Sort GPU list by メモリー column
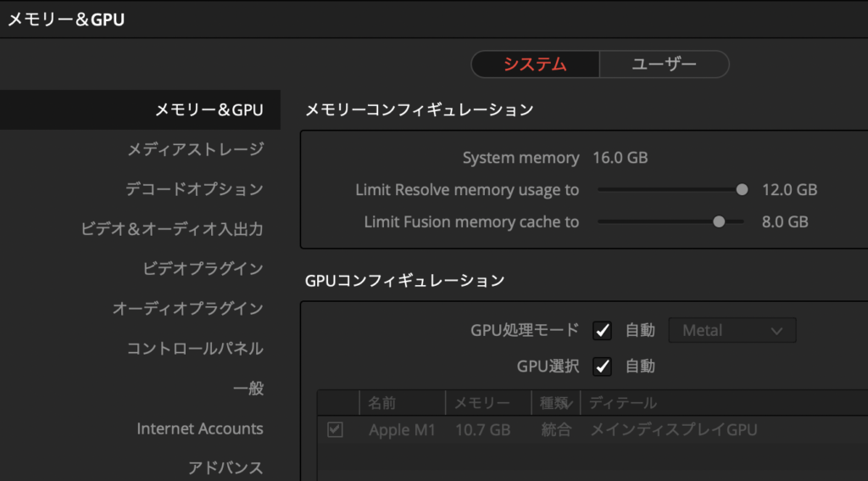Screen dimensions: 868x481 pos(489,403)
